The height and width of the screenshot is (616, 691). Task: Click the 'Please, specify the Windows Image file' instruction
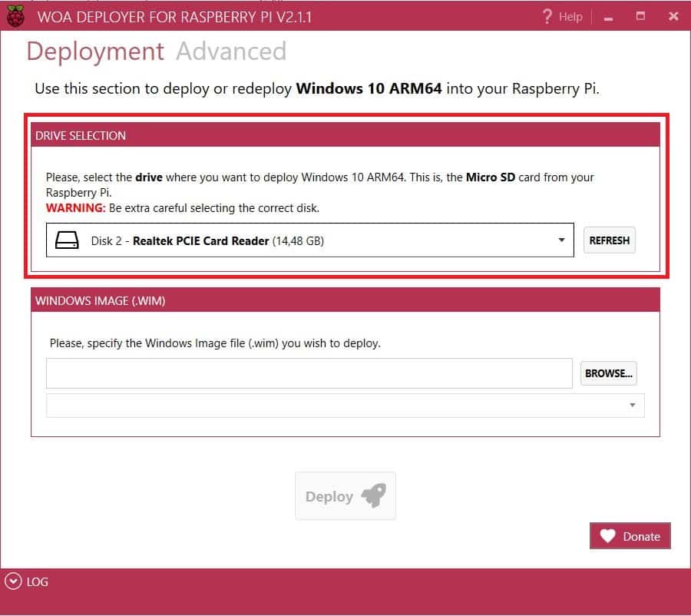tap(215, 343)
